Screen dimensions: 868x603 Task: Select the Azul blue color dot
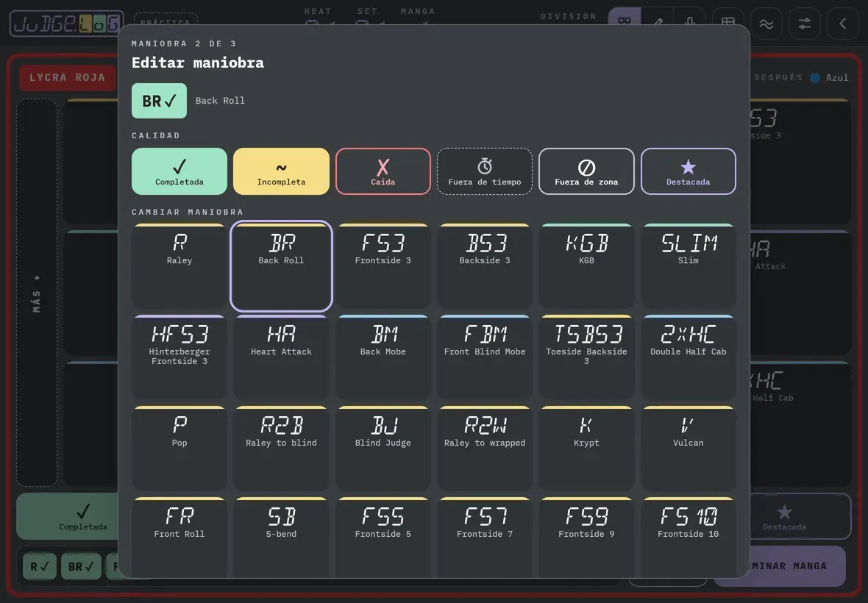coord(815,78)
